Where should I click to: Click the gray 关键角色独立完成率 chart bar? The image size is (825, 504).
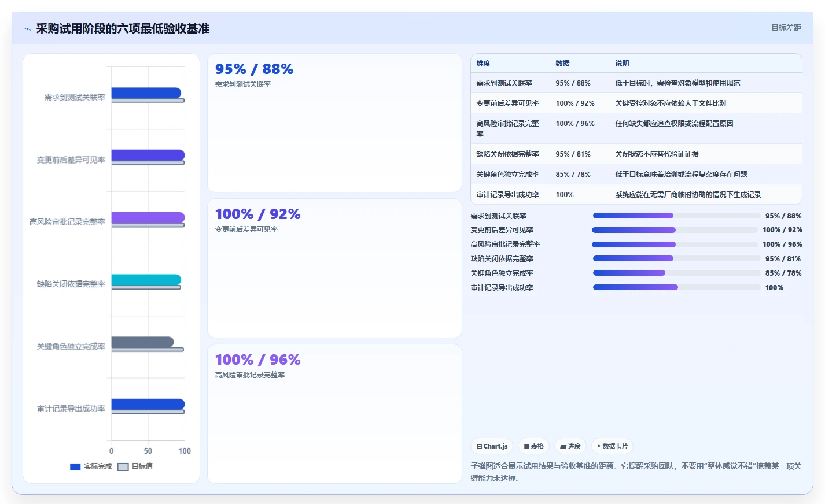click(142, 342)
